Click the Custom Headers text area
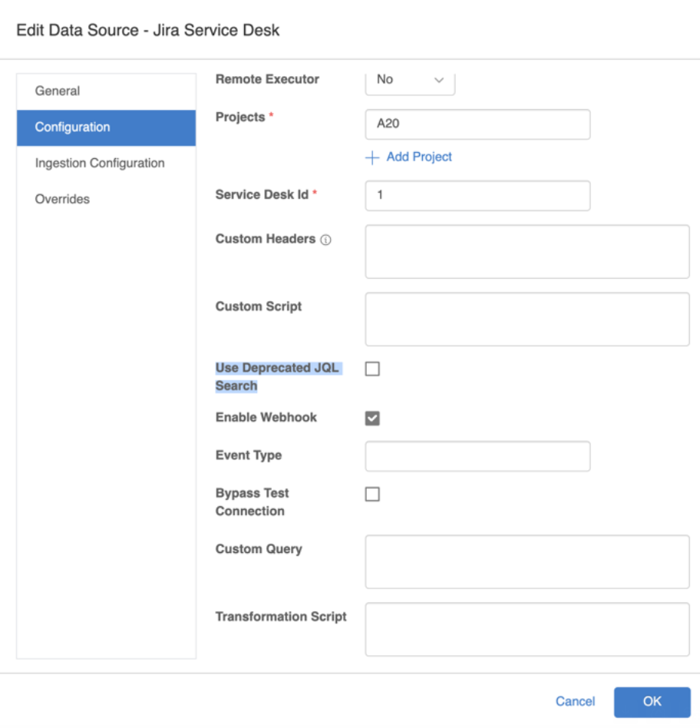 527,252
